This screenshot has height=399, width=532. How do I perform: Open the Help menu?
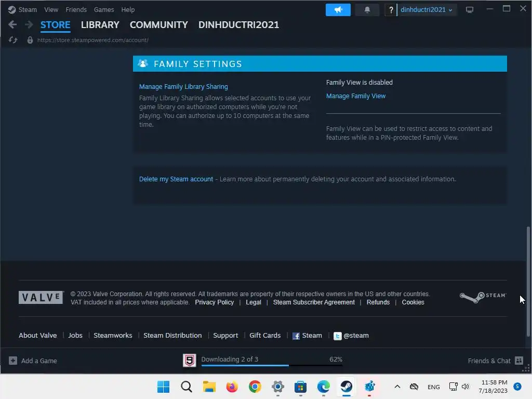click(128, 9)
